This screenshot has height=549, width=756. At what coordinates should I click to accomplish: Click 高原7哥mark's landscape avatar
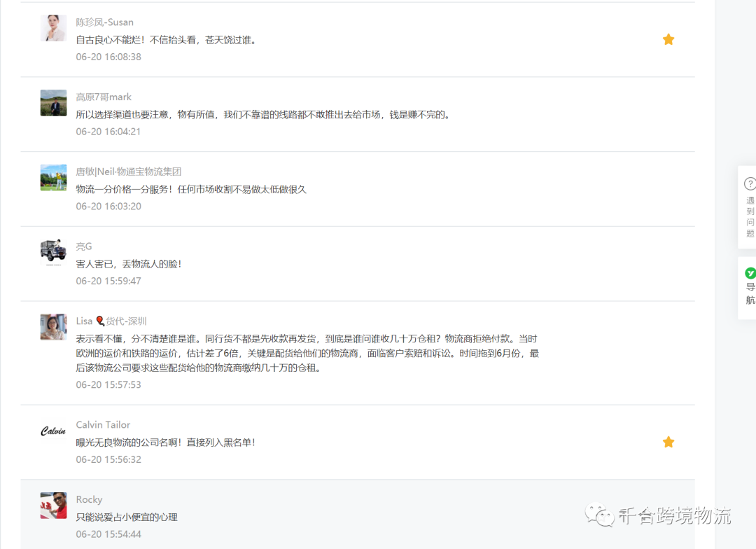click(53, 103)
